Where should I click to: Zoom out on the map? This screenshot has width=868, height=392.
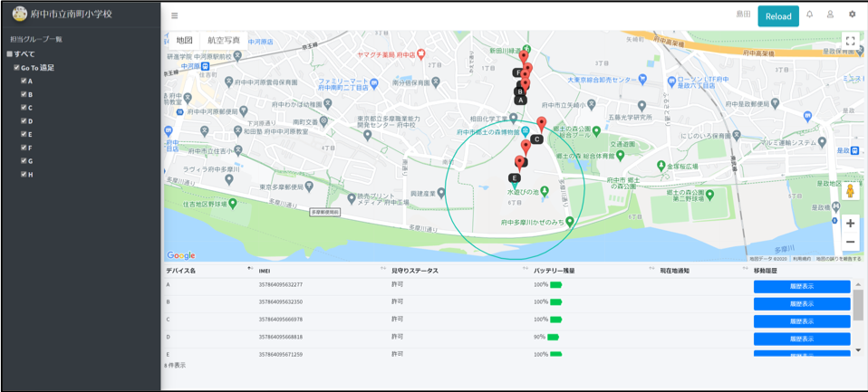pos(850,242)
